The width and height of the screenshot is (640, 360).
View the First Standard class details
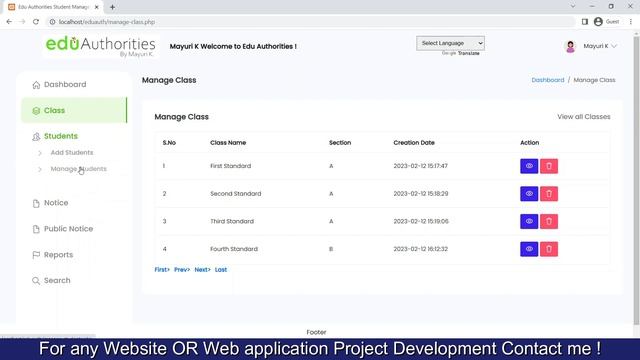tap(529, 166)
